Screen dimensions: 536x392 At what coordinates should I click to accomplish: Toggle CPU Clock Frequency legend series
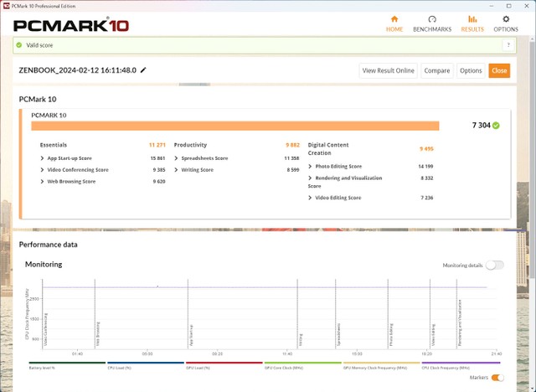tap(461, 365)
